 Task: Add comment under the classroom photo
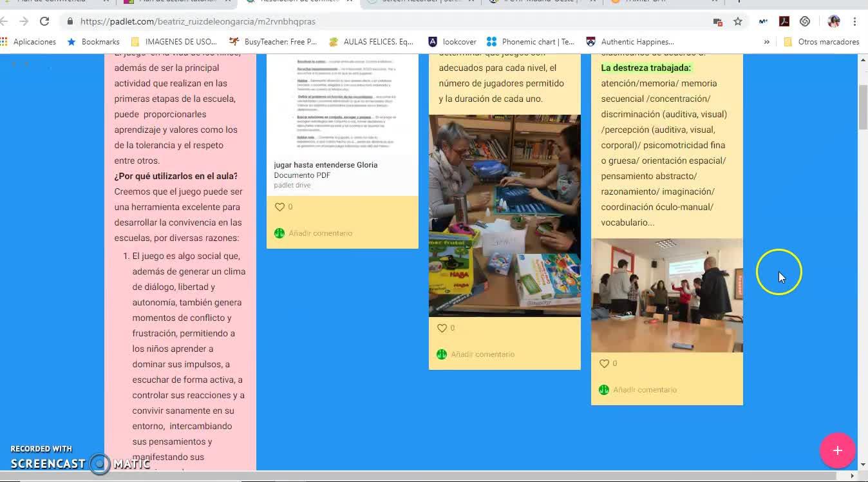click(x=645, y=390)
